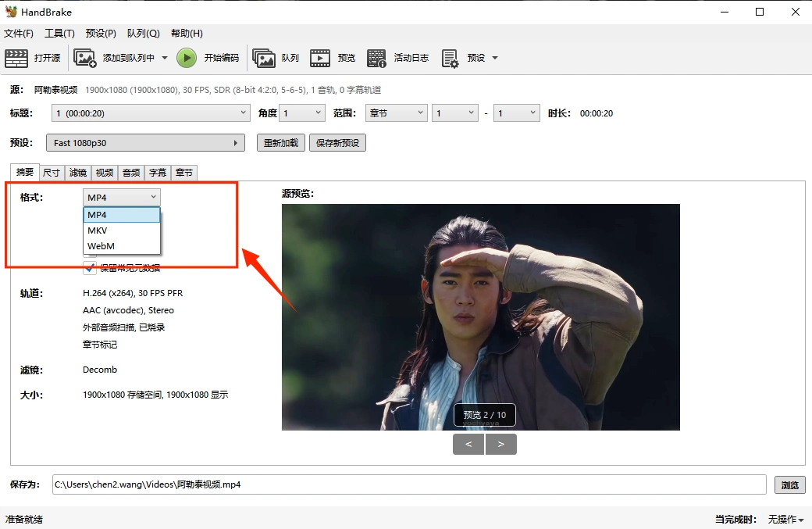Collapse the Format (格式) MP4 combo box
Image resolution: width=812 pixels, height=529 pixels.
122,198
